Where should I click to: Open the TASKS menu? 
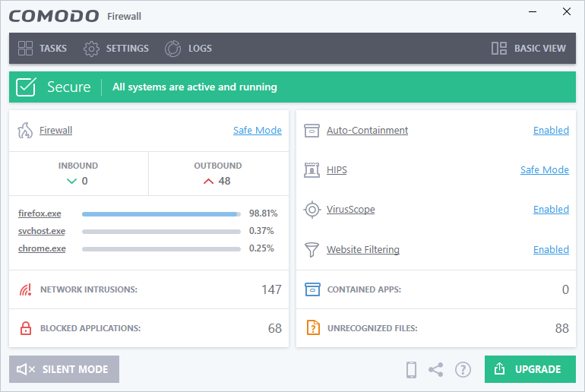pos(42,49)
